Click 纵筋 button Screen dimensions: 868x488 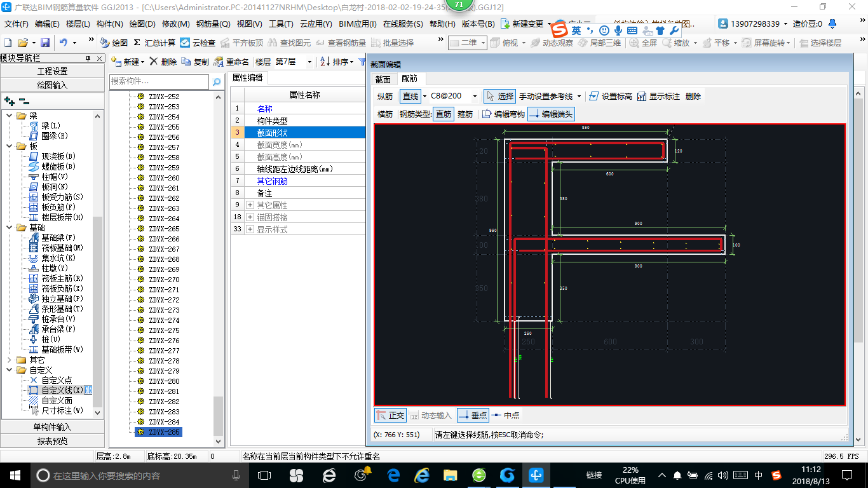[385, 96]
